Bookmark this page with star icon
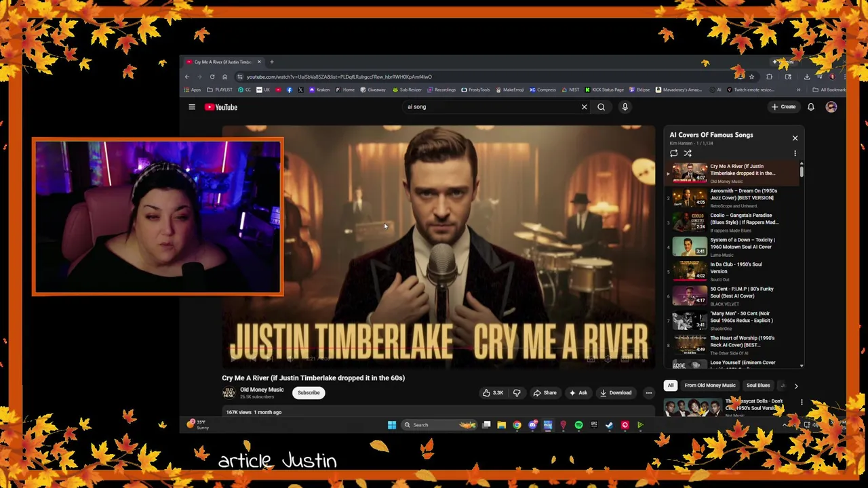Screen dimensions: 868x488 pyautogui.click(x=751, y=77)
